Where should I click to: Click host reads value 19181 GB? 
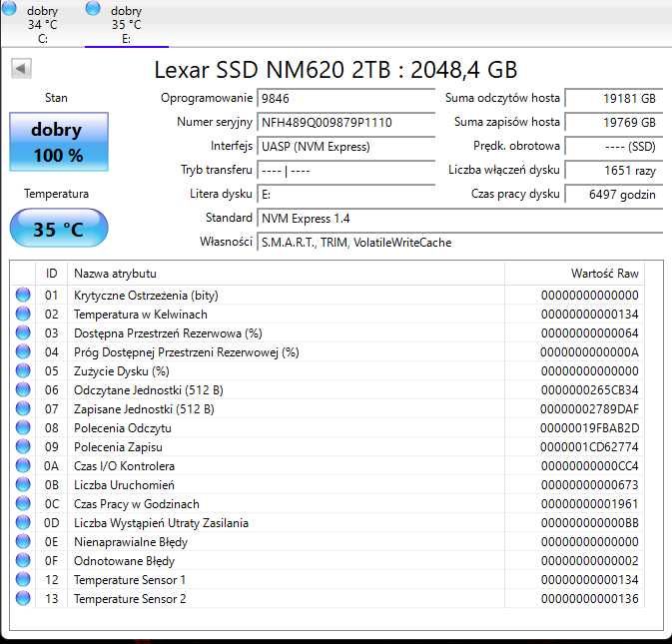coord(614,98)
